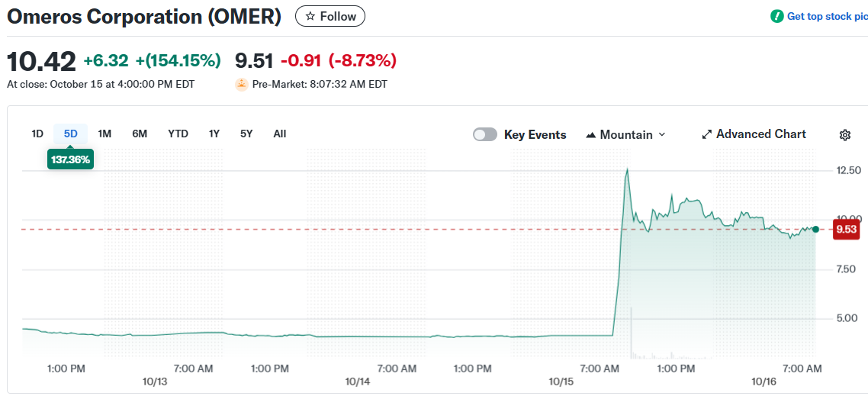Image resolution: width=868 pixels, height=396 pixels.
Task: Toggle the Key Events switch
Action: 485,134
